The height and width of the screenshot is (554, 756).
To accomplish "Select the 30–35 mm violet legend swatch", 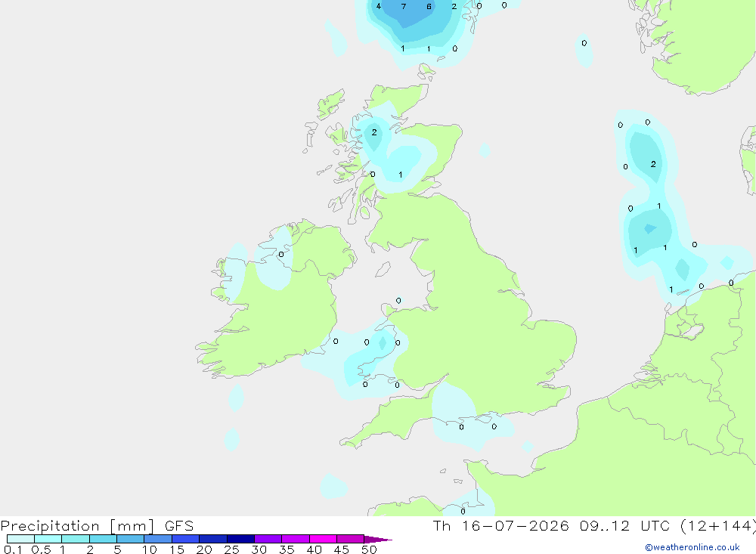I will [268, 539].
